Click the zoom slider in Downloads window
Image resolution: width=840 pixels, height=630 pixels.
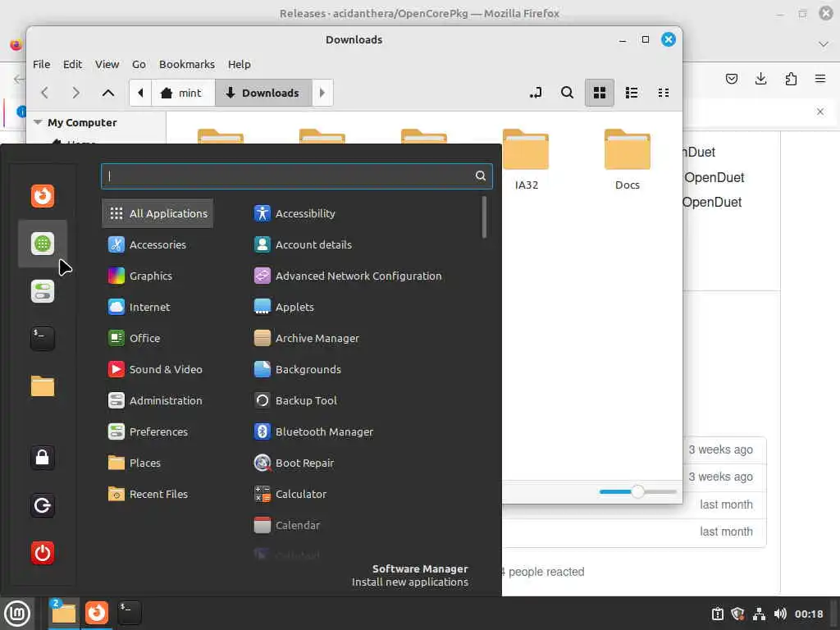[637, 491]
